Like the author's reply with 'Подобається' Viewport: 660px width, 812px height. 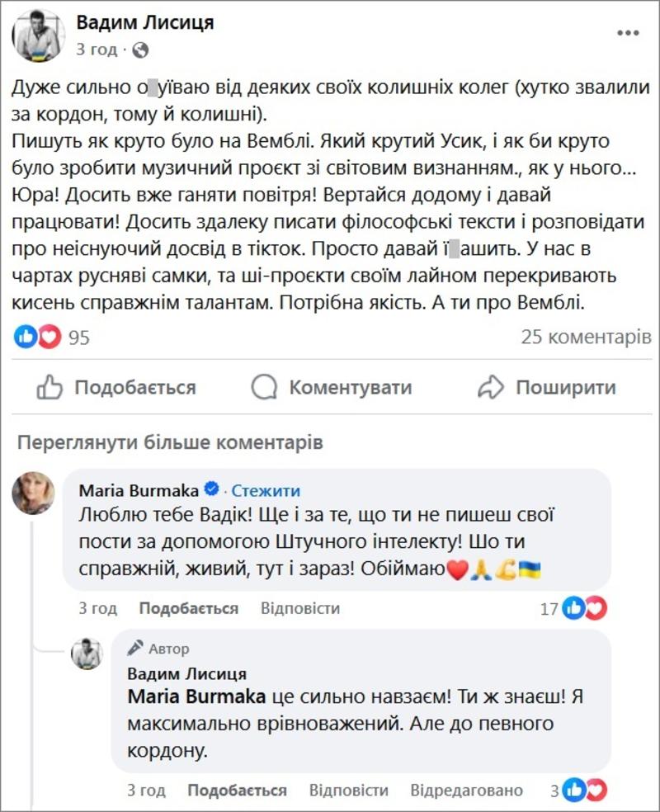(x=237, y=791)
